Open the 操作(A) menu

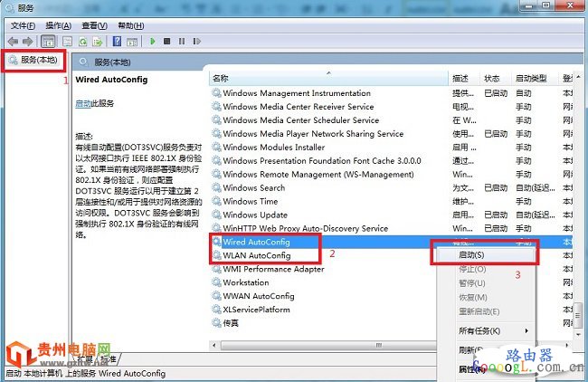(58, 26)
